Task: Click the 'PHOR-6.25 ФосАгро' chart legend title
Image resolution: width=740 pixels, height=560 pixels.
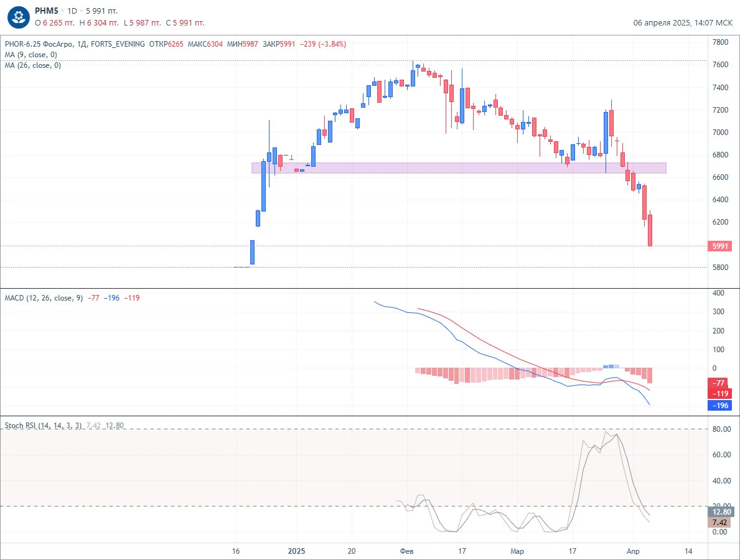Action: tap(39, 44)
